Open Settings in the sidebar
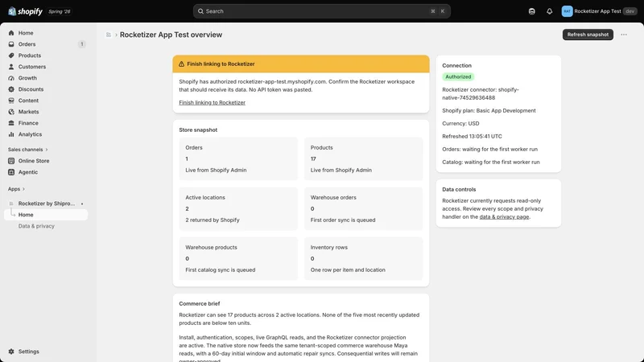This screenshot has width=644, height=362. [x=46, y=352]
